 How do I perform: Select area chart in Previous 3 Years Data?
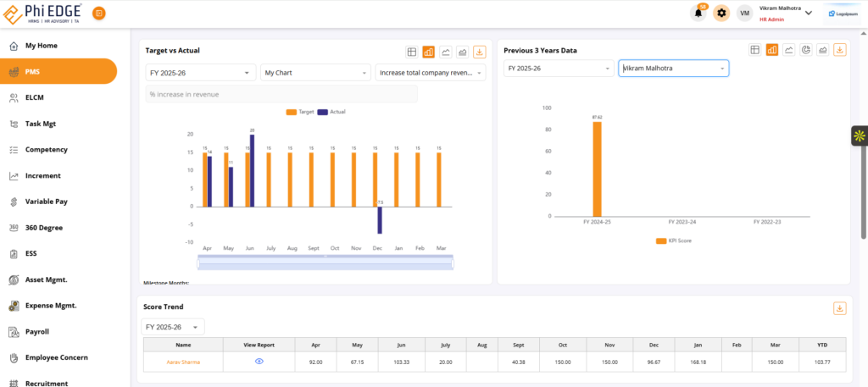coord(823,50)
